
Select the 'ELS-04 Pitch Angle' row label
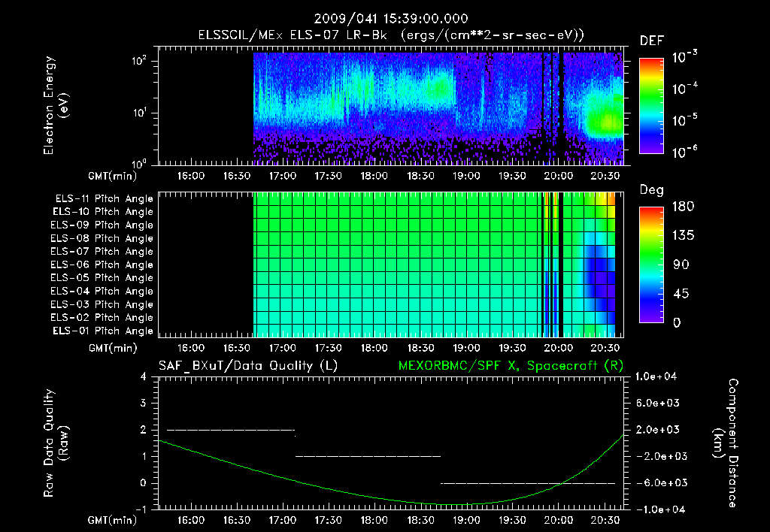tap(102, 291)
